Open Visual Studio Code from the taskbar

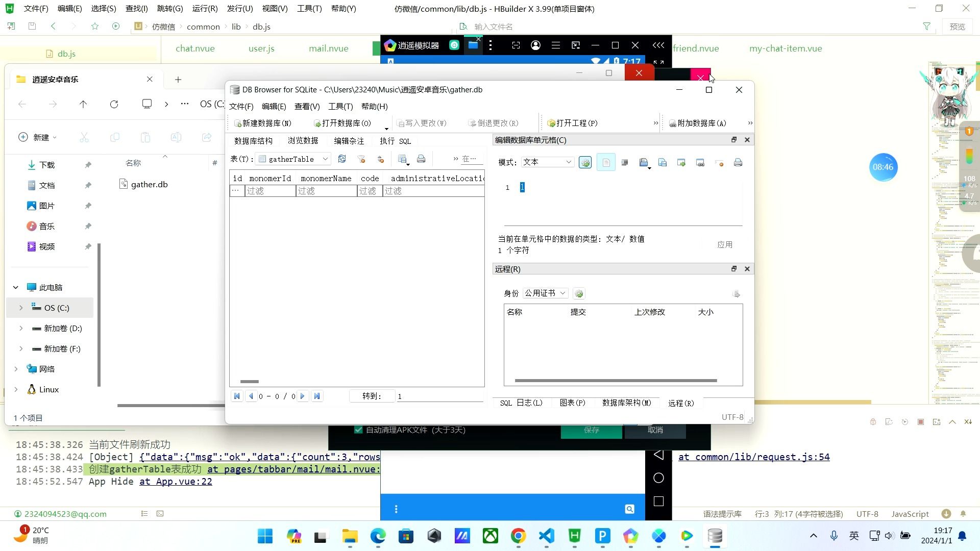pyautogui.click(x=546, y=536)
